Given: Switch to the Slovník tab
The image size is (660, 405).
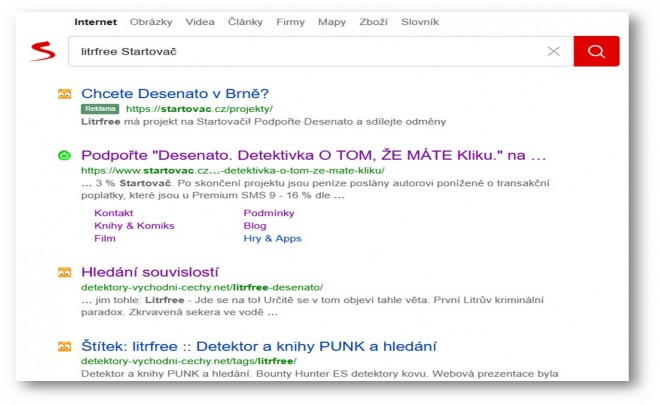Looking at the screenshot, I should tap(420, 22).
